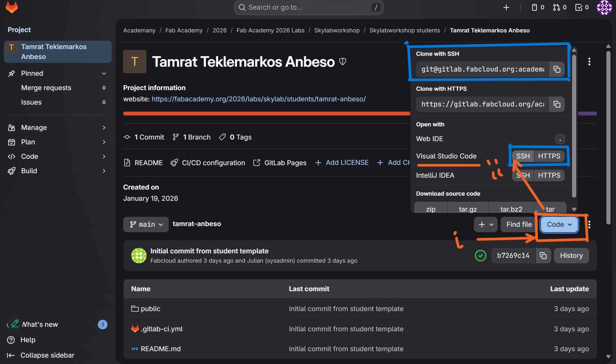Click the green pipeline passed status icon
This screenshot has width=616, height=364.
point(480,256)
